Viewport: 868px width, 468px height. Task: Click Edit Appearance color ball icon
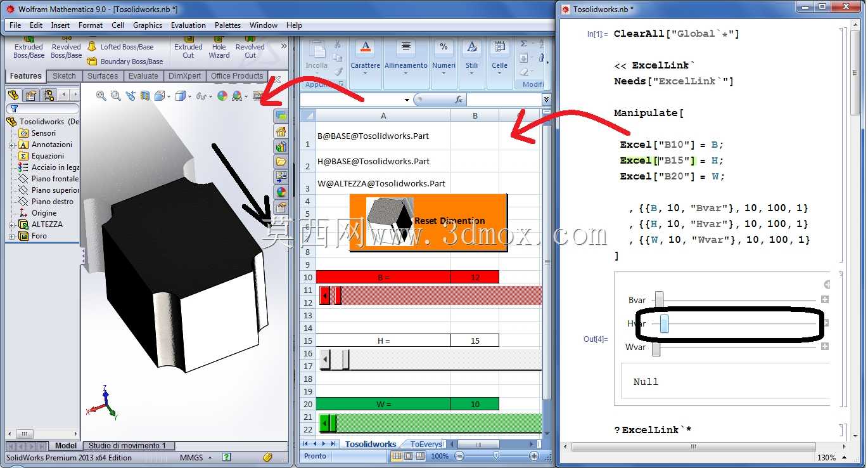[222, 96]
